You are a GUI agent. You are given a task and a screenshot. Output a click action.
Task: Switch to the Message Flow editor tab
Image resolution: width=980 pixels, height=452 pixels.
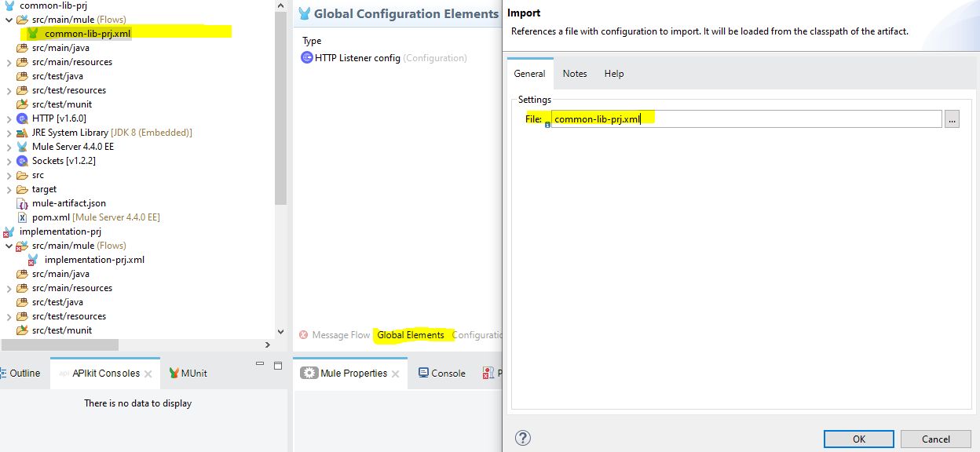pyautogui.click(x=341, y=335)
